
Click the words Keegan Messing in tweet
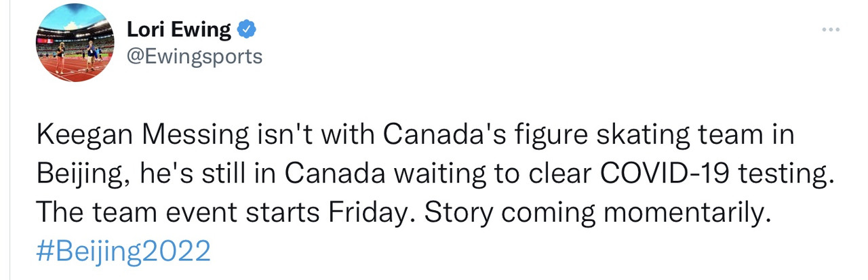(x=143, y=136)
